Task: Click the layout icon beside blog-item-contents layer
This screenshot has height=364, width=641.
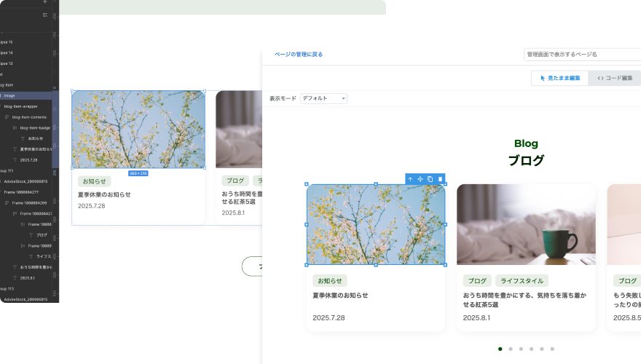Action: (7, 116)
